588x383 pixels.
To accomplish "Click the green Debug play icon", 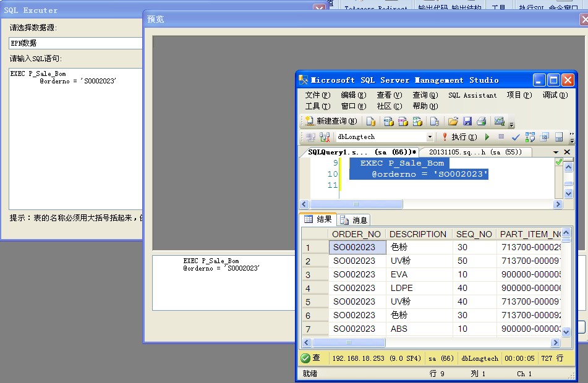I will (487, 137).
